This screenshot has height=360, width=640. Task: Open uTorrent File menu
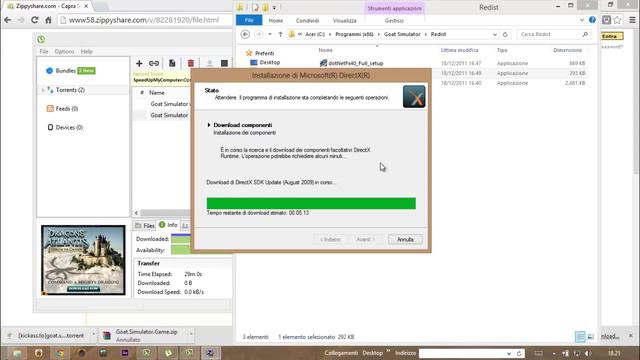(x=44, y=51)
